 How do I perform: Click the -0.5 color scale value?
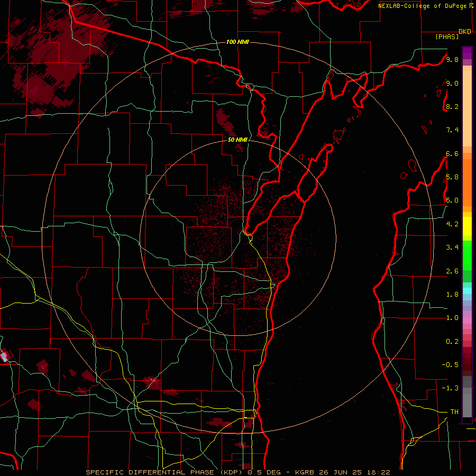pyautogui.click(x=450, y=365)
